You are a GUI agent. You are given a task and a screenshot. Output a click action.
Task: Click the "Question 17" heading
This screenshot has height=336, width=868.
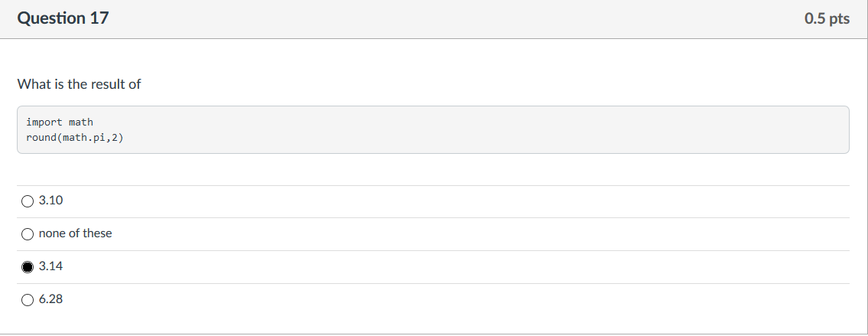click(63, 18)
